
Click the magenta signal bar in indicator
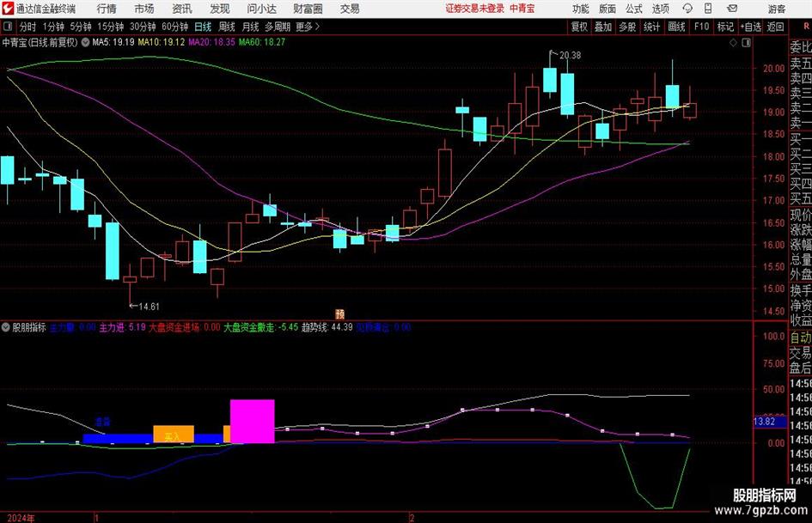(x=253, y=421)
